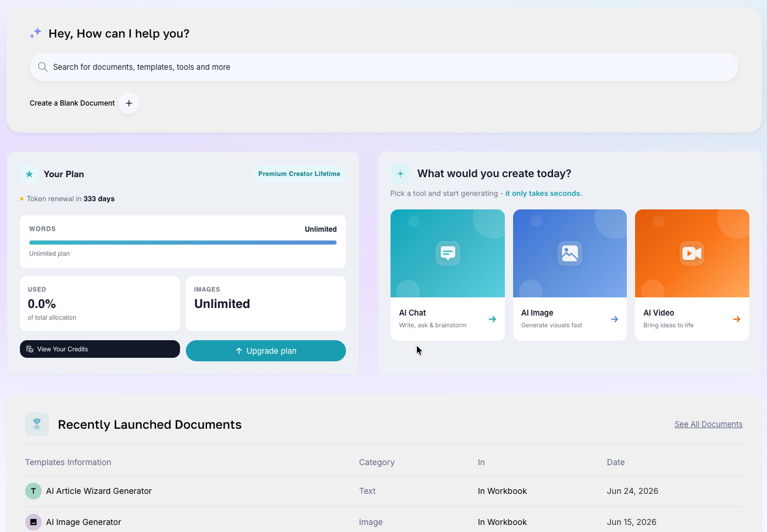Open the AI Chat card thumbnail
This screenshot has height=532, width=767.
(x=447, y=253)
